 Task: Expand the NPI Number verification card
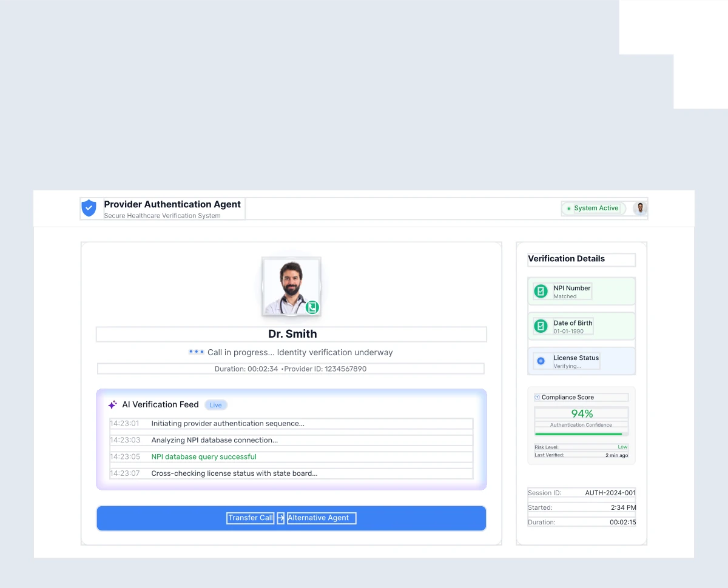(581, 290)
